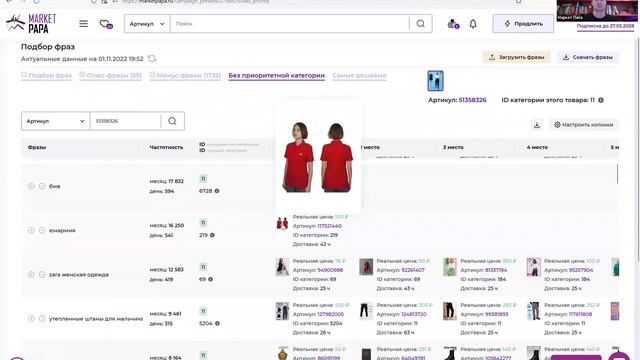Screen dimensions: 640x360
Task: Click the download icon left of Настроить колонки
Action: pyautogui.click(x=537, y=125)
